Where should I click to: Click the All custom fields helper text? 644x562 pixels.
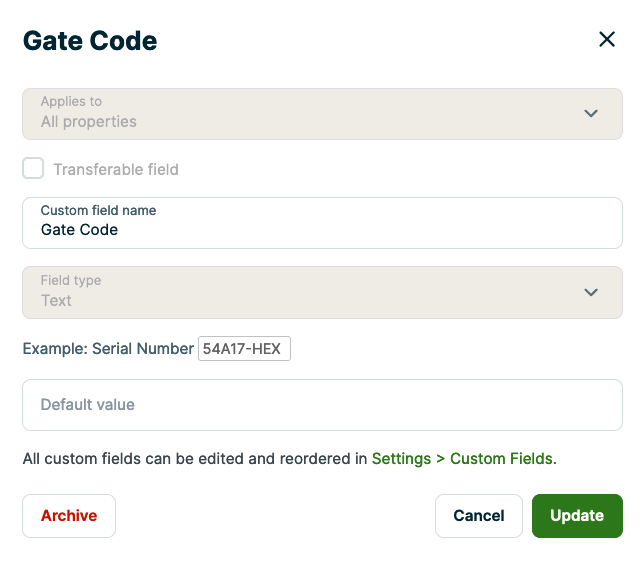pyautogui.click(x=195, y=459)
